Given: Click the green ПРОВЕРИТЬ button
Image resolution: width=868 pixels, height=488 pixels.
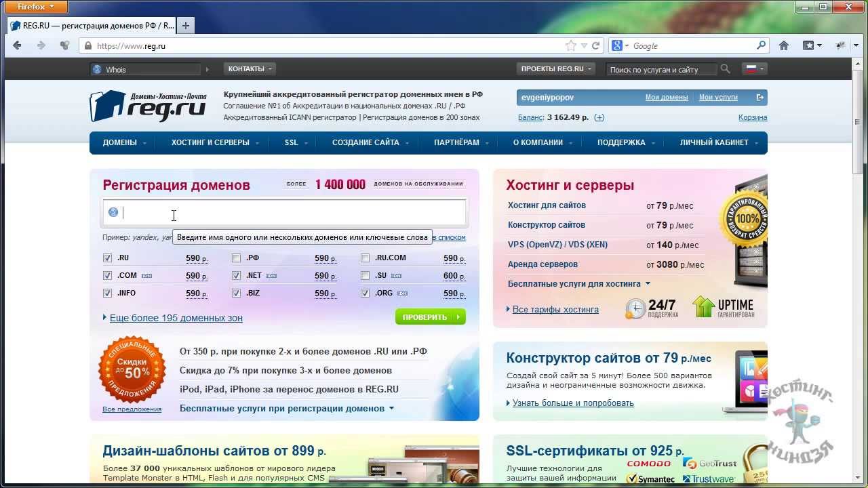Looking at the screenshot, I should [x=431, y=317].
